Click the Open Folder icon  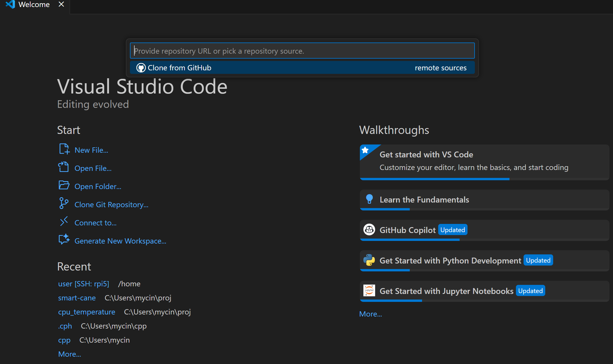64,185
